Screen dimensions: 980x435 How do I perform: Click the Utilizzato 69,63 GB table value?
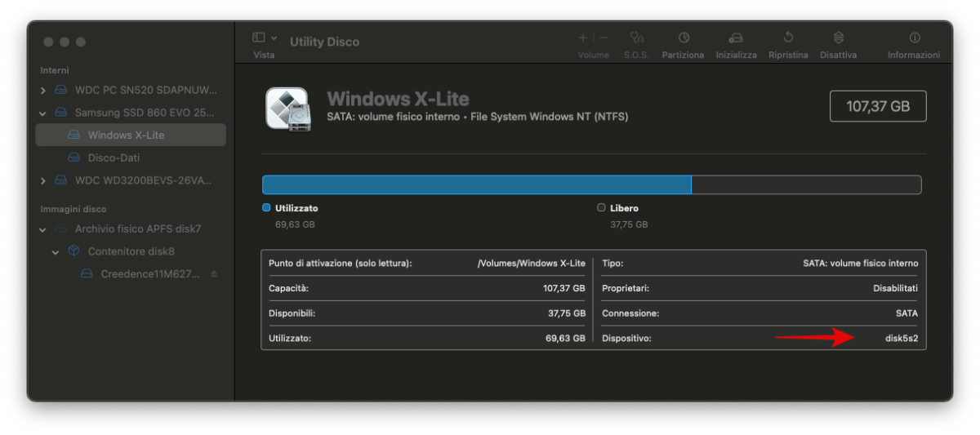click(566, 338)
